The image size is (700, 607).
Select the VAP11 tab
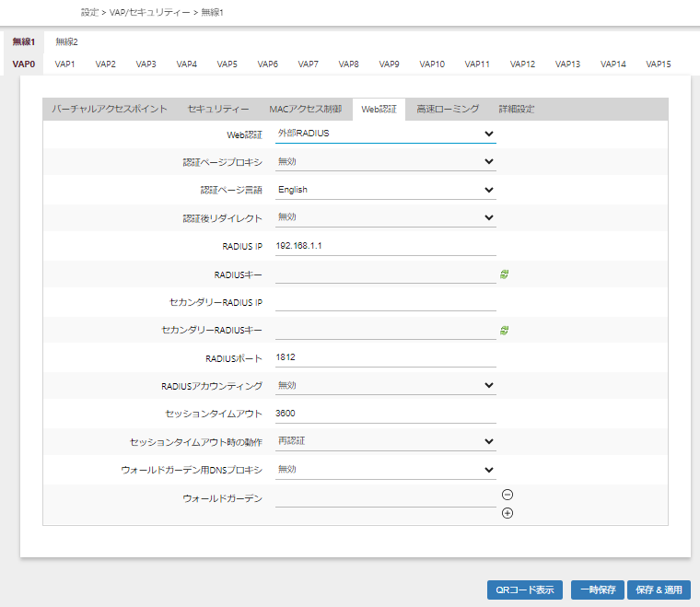point(477,64)
